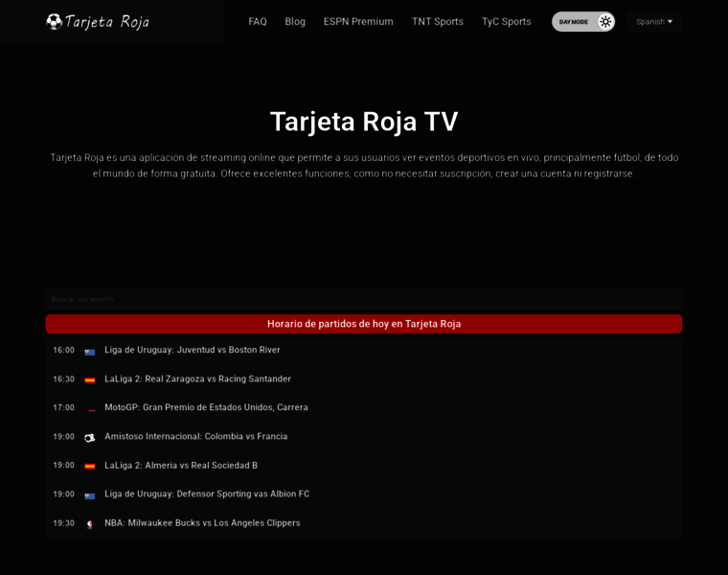Click Uruguay flag beside Juventud vs Boston River
The width and height of the screenshot is (728, 575).
(x=90, y=352)
